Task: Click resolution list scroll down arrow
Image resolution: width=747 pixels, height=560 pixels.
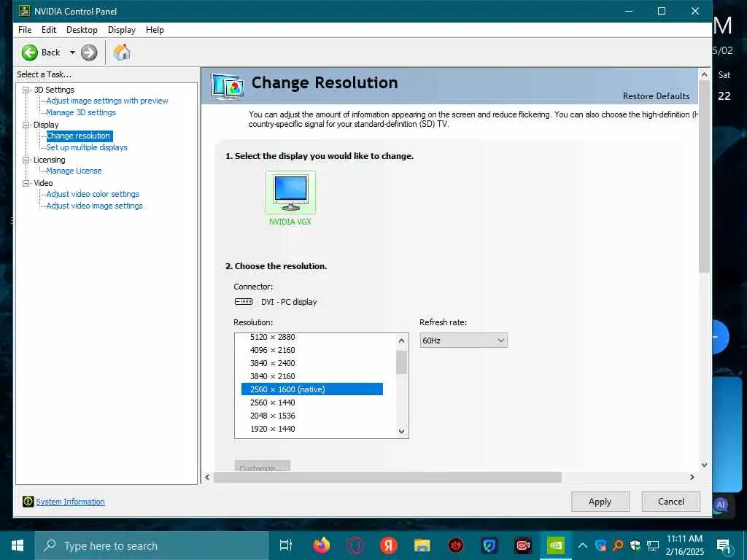Action: coord(402,432)
